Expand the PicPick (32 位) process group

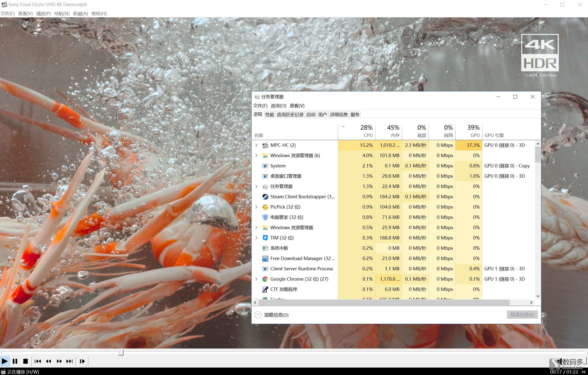pos(256,207)
